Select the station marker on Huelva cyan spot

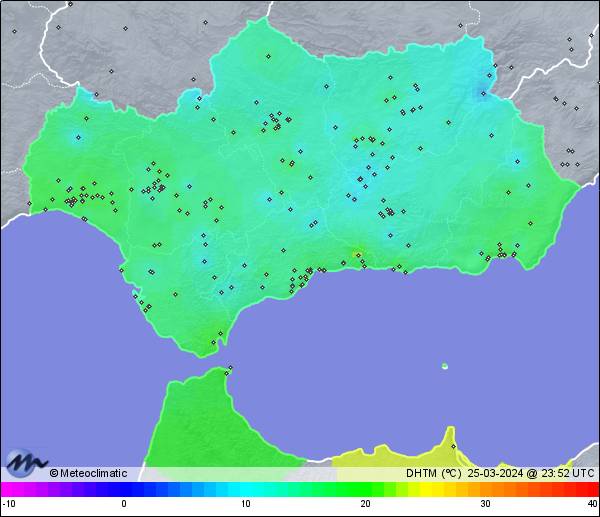78,137
